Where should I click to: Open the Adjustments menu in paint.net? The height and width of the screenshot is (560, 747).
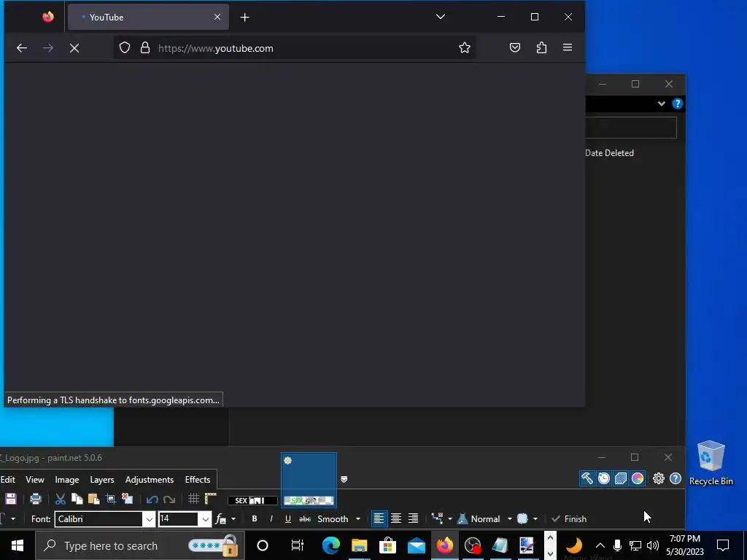(149, 480)
